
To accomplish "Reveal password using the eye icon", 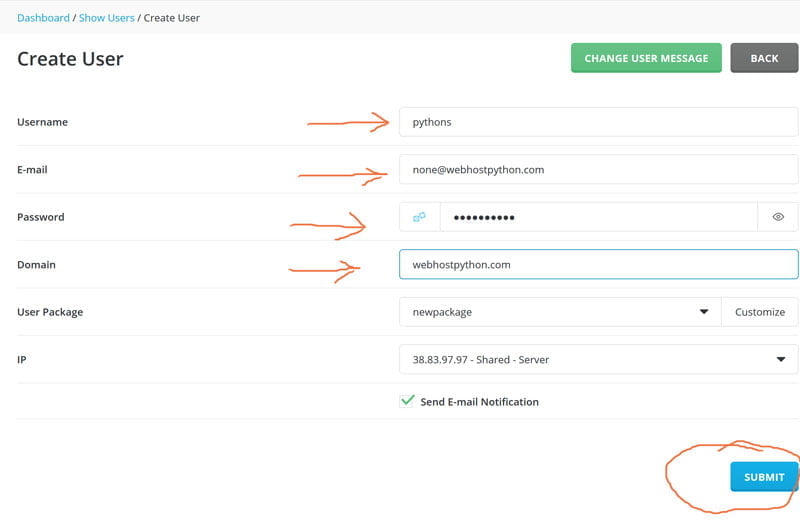I will pos(778,217).
